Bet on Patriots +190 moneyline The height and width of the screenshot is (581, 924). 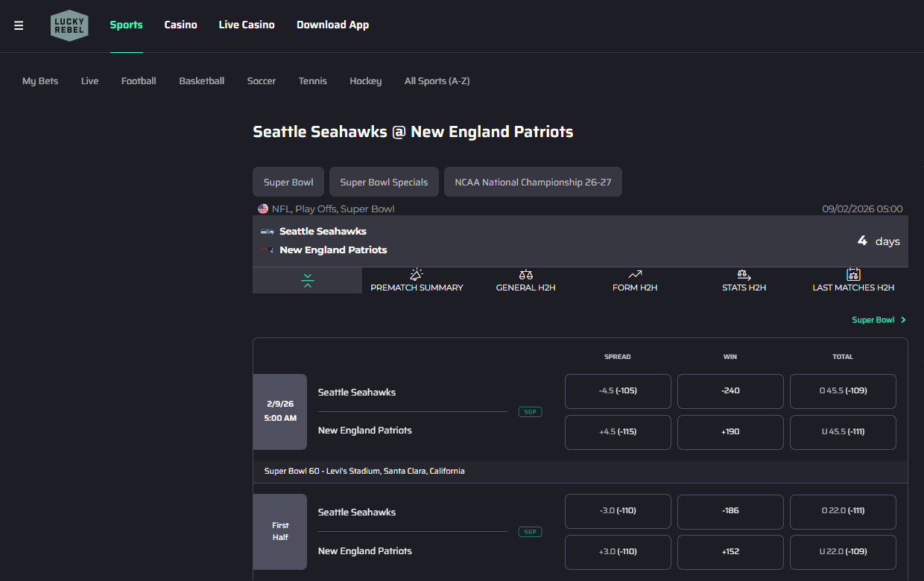point(730,432)
